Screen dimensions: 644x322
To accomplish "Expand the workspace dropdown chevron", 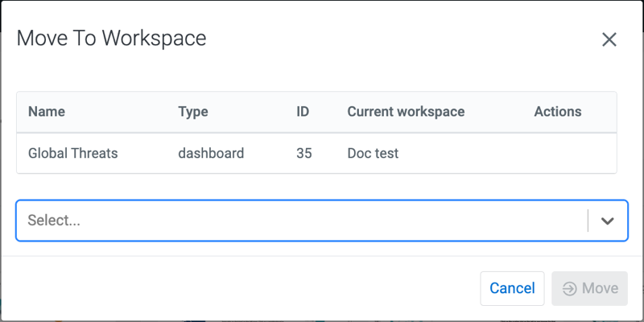I will click(608, 221).
